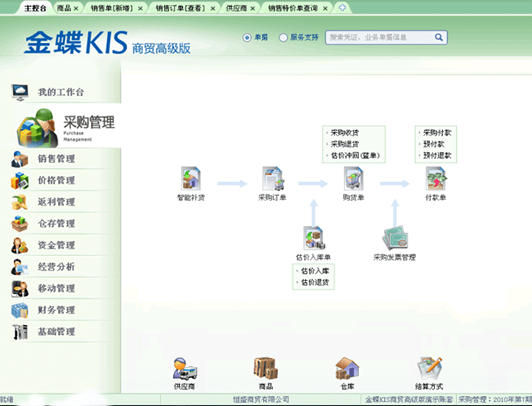Select the 单据 radio button
The width and height of the screenshot is (532, 406).
247,37
